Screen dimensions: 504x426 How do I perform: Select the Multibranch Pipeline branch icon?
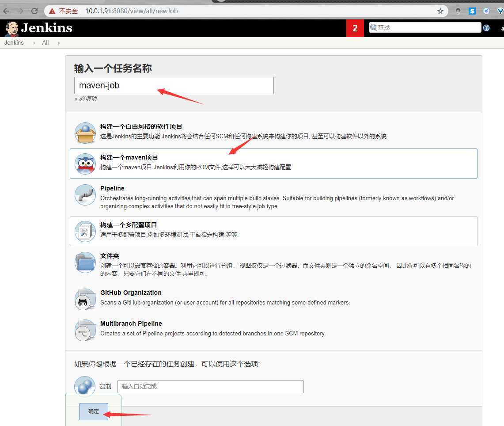coord(85,330)
